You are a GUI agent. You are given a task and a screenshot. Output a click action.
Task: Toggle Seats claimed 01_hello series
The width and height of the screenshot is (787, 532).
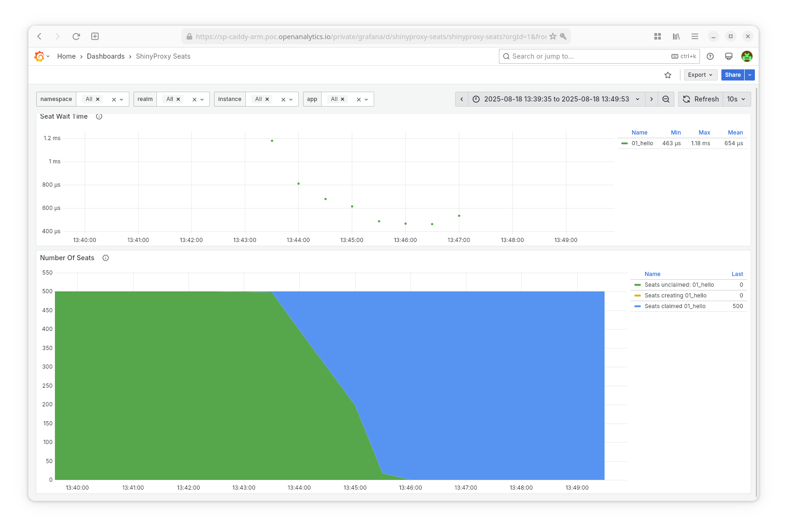click(x=675, y=306)
